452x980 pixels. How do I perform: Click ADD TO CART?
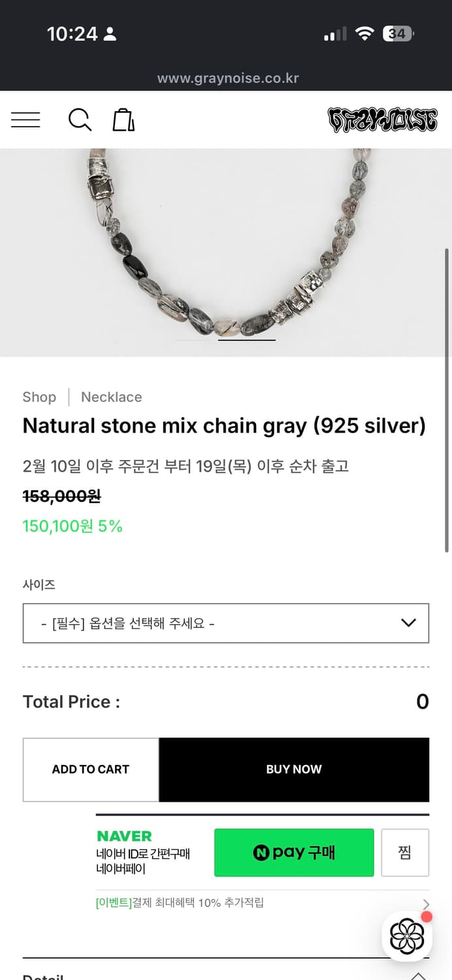[x=90, y=769]
